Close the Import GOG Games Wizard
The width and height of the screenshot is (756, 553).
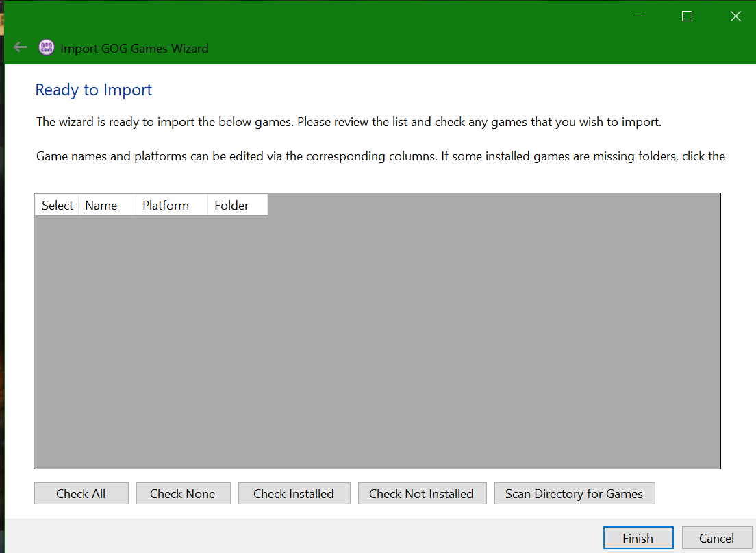[735, 16]
